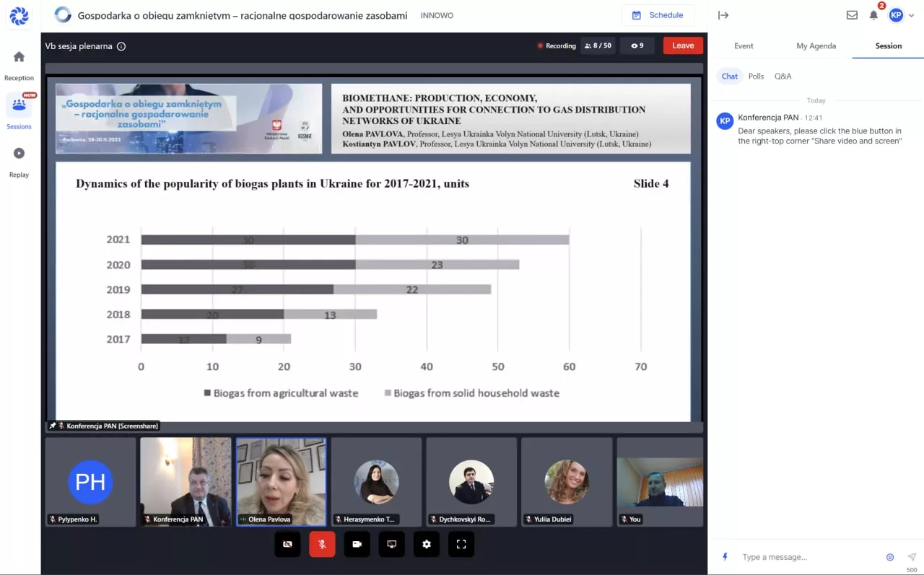Toggle screen sharing

point(392,544)
